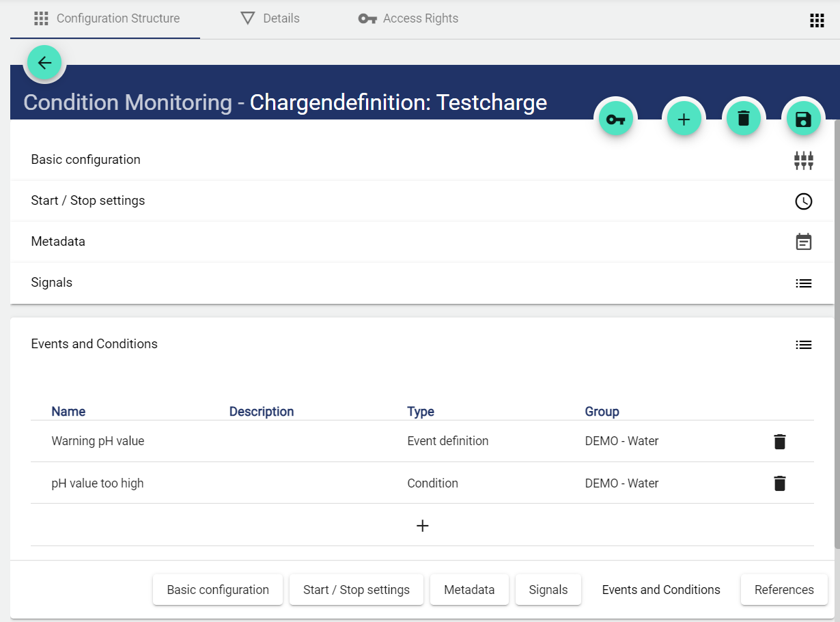Switch to the Access Rights tab
The width and height of the screenshot is (840, 622).
coord(408,18)
